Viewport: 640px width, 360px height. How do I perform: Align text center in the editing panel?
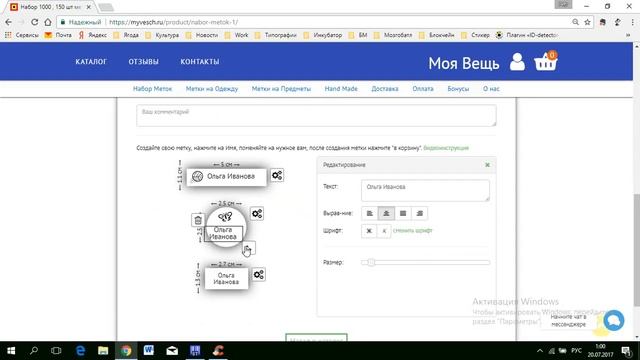coord(386,213)
